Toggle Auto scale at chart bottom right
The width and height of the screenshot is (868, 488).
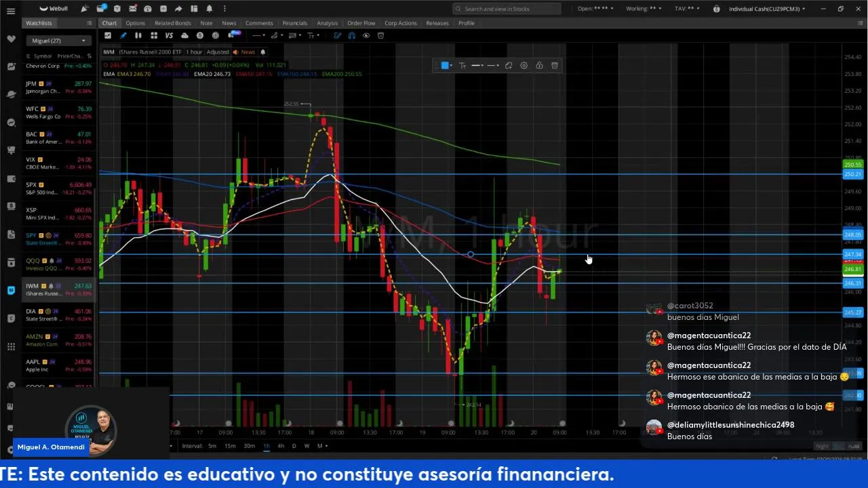(854, 446)
